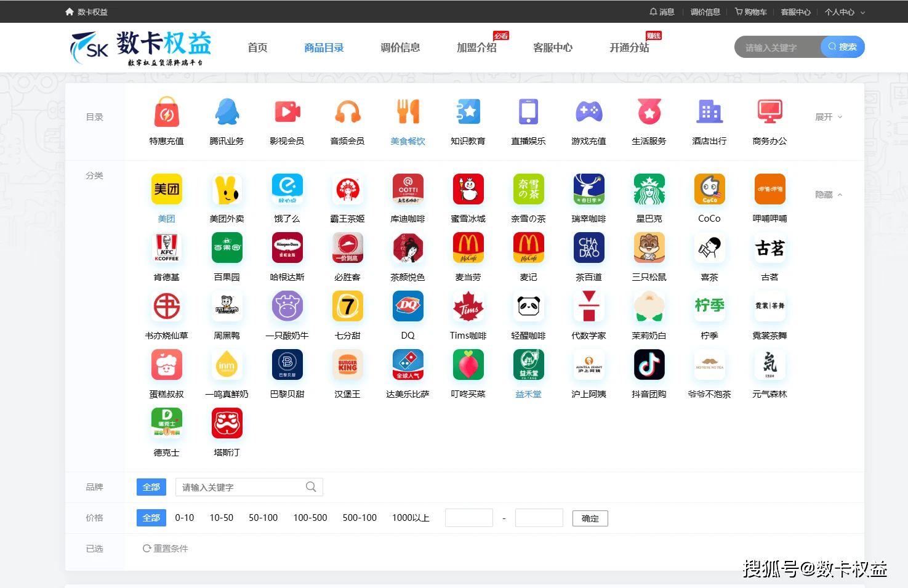This screenshot has width=908, height=588.
Task: Open the 购物车 cart link
Action: click(751, 12)
